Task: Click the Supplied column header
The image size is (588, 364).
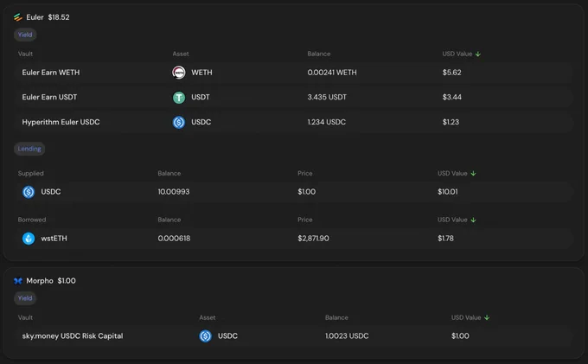Action: (x=31, y=174)
